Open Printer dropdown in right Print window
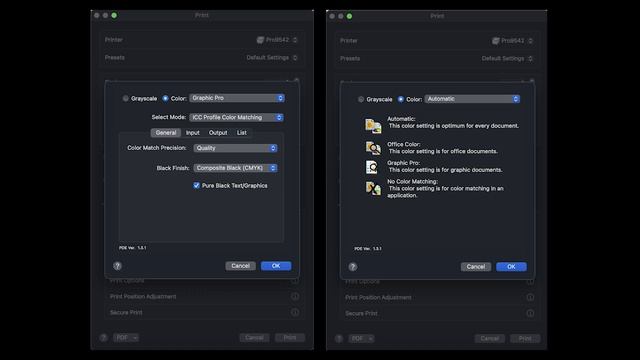Viewport: 640px width, 360px height. click(513, 40)
